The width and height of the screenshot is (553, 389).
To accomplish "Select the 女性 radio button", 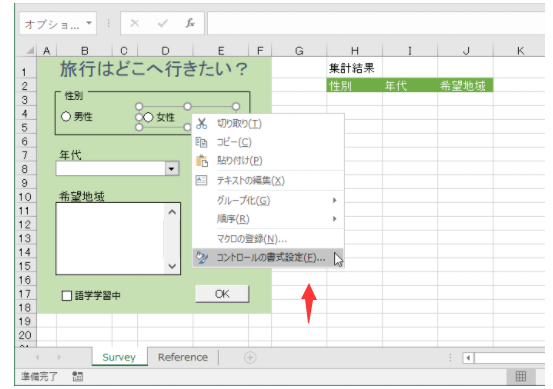I will tap(148, 117).
